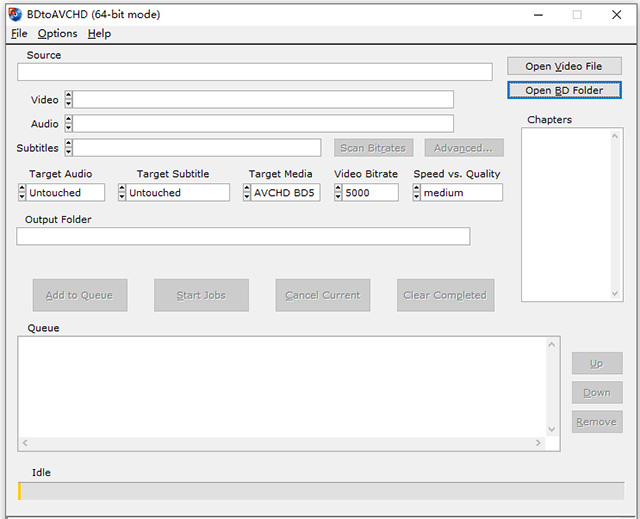640x519 pixels.
Task: Click the Chapters list scroll down arrow
Action: coord(615,294)
